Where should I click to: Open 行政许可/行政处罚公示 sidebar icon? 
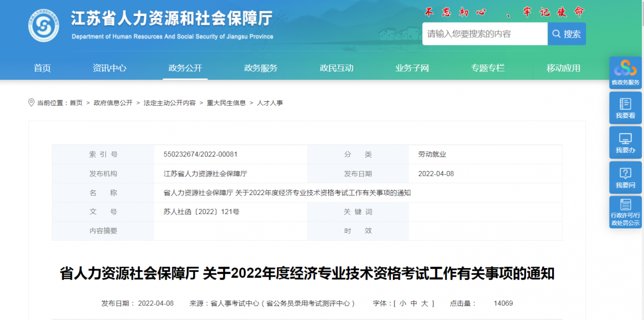tap(625, 212)
